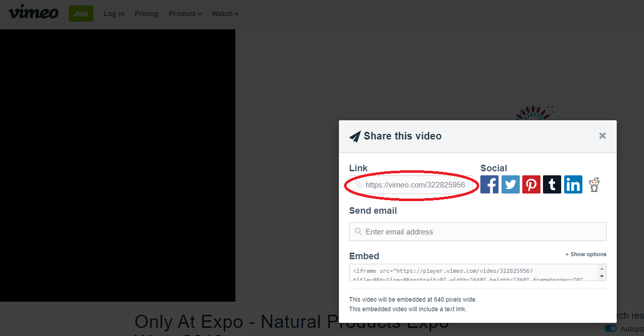The image size is (644, 336).
Task: Open the Pricing page
Action: point(146,14)
